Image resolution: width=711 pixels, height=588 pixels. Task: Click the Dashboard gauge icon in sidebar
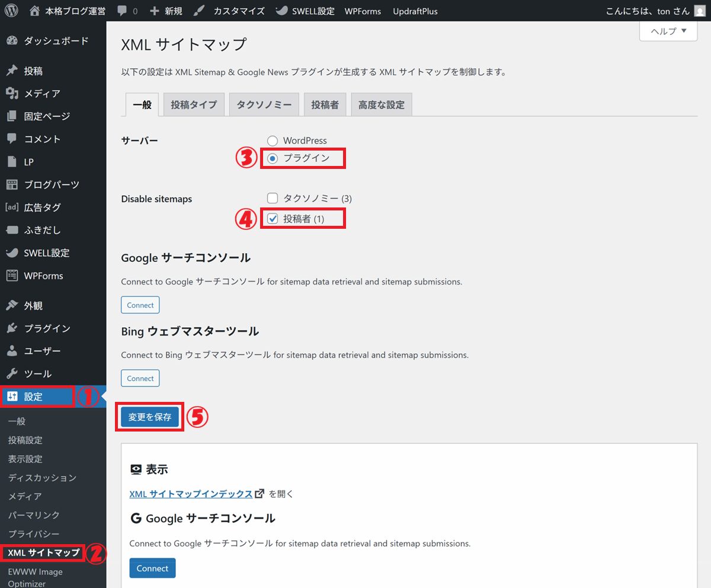[x=12, y=41]
